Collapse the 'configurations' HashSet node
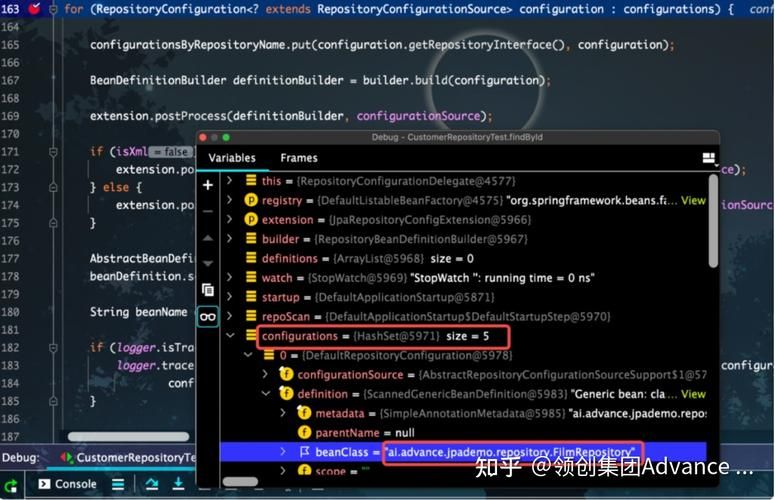 pos(230,336)
